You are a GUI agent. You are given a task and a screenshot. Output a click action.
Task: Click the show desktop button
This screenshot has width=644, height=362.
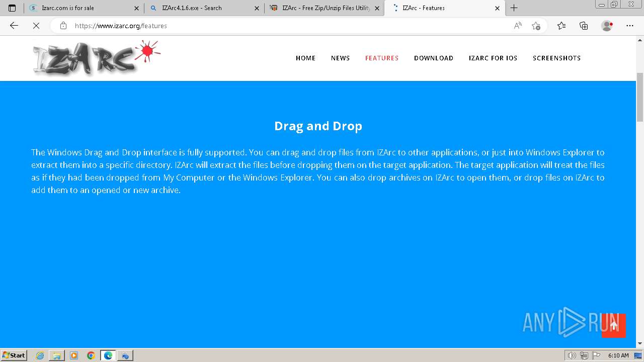click(x=638, y=355)
